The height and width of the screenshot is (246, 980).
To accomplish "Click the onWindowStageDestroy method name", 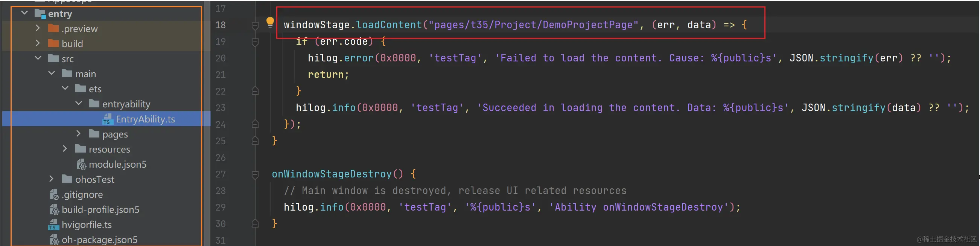I will click(x=331, y=174).
